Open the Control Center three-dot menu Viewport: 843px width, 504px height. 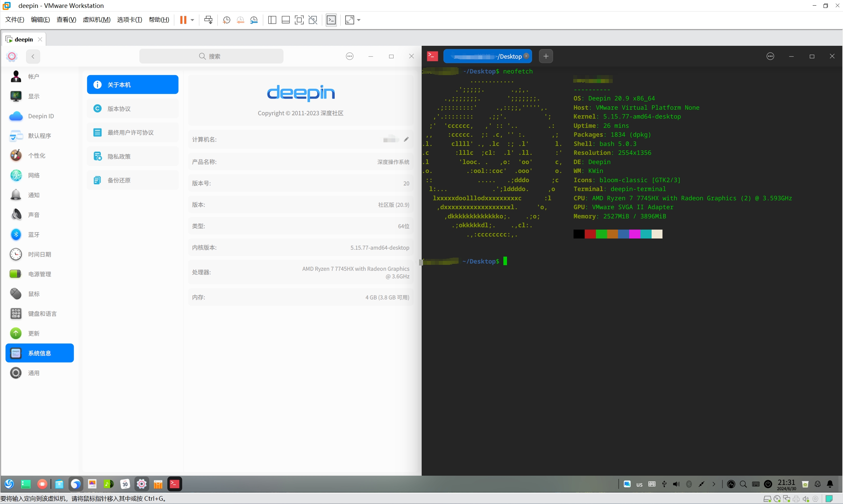[350, 56]
